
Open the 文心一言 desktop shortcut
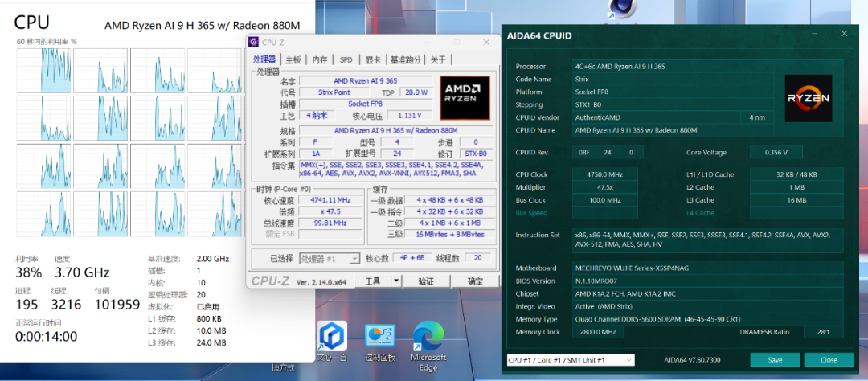(x=332, y=341)
